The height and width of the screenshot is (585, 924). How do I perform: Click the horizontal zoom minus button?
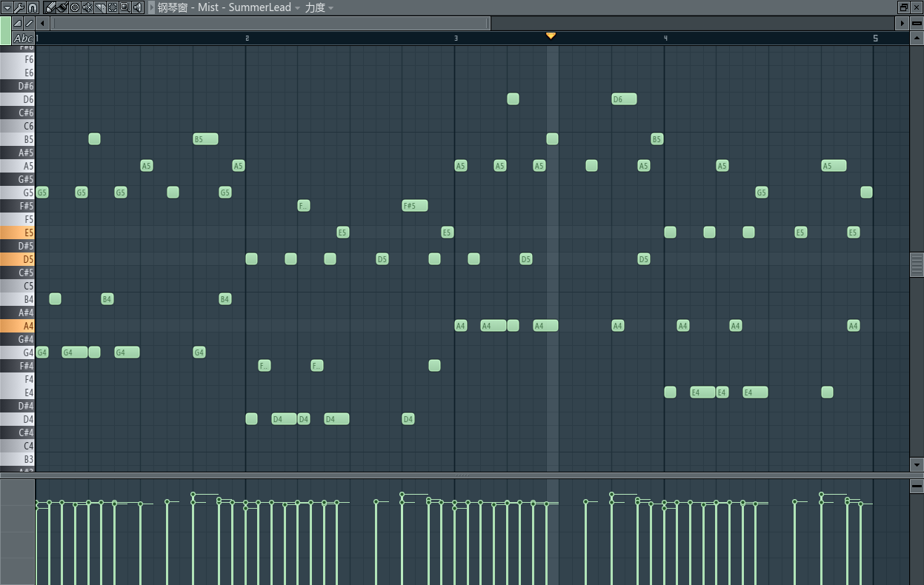pyautogui.click(x=917, y=24)
